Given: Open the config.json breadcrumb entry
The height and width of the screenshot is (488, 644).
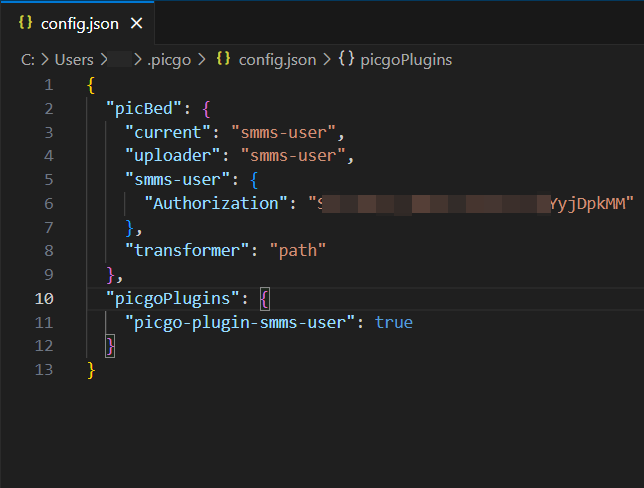Looking at the screenshot, I should pyautogui.click(x=277, y=60).
